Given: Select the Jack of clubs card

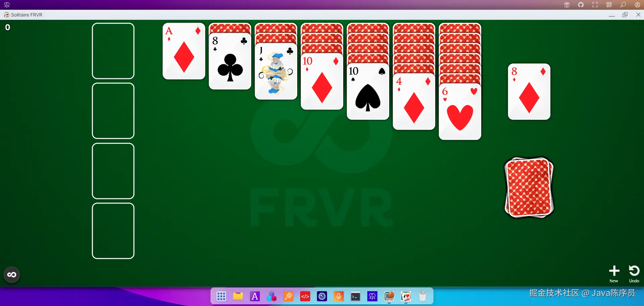Looking at the screenshot, I should [x=276, y=71].
